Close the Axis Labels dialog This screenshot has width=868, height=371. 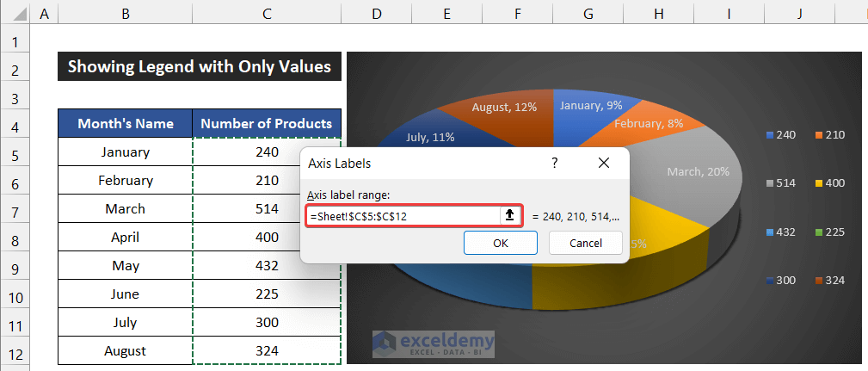coord(603,163)
